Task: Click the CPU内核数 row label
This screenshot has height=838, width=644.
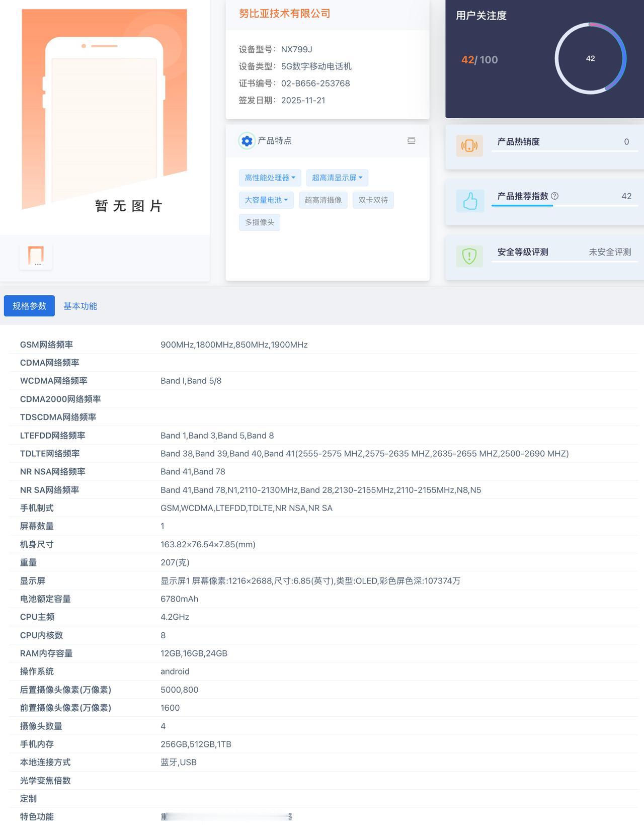Action: click(x=41, y=635)
